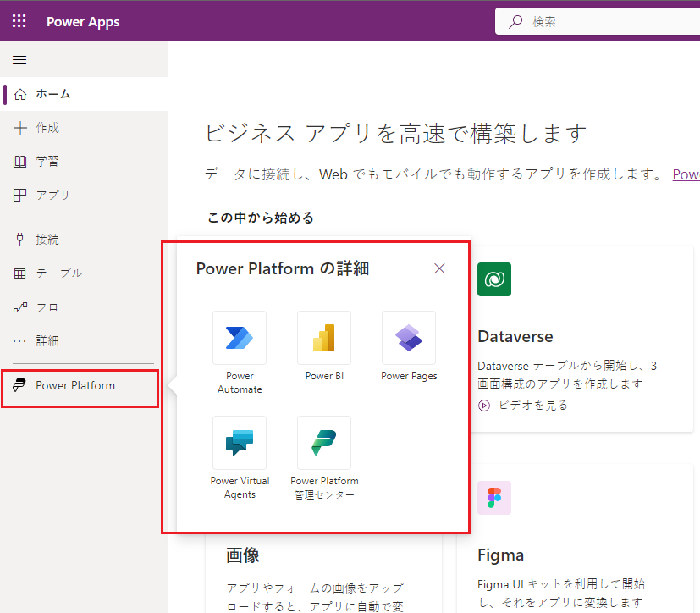Click the flow icon beside フロー
700x613 pixels.
20,307
